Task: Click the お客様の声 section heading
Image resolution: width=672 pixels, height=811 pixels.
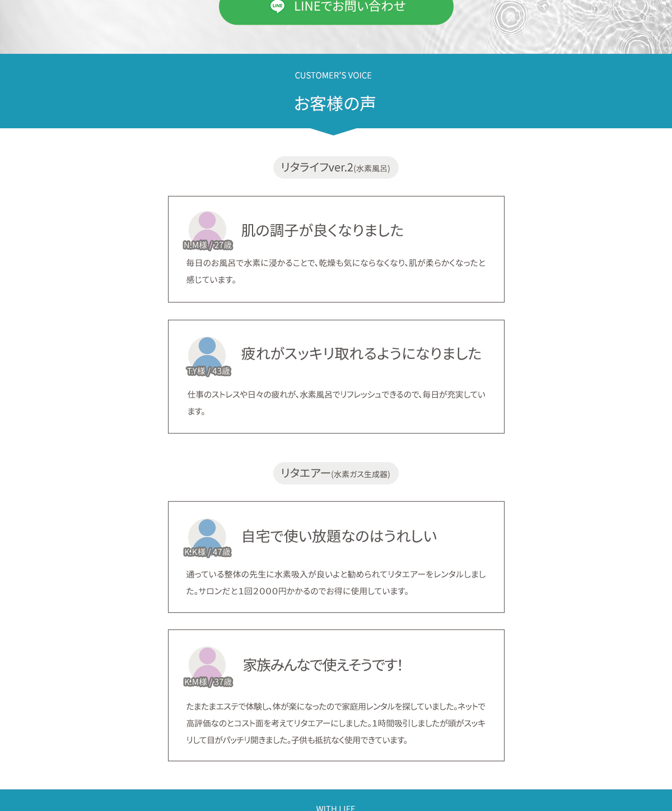Action: 335,104
